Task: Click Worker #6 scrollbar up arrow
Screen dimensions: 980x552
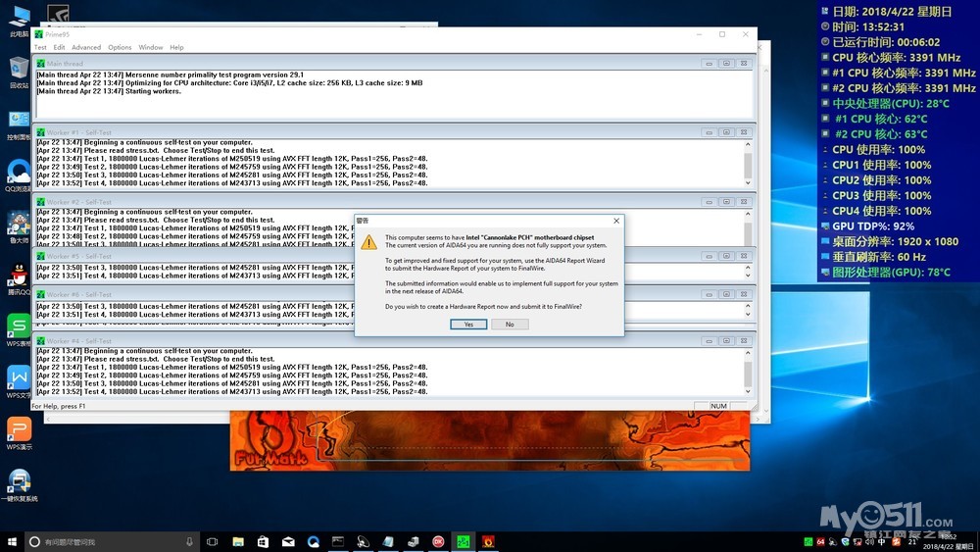Action: [x=748, y=306]
